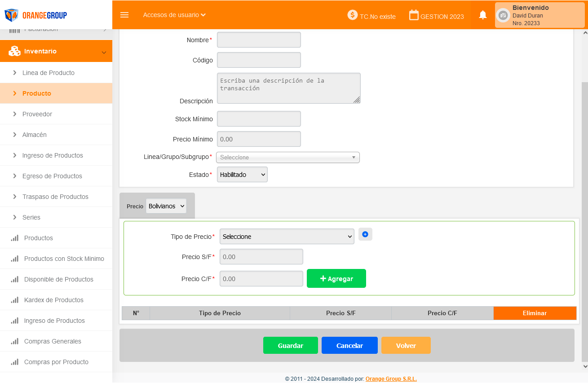Viewport: 588px width, 383px height.
Task: Click the hamburger menu icon
Action: click(x=124, y=15)
